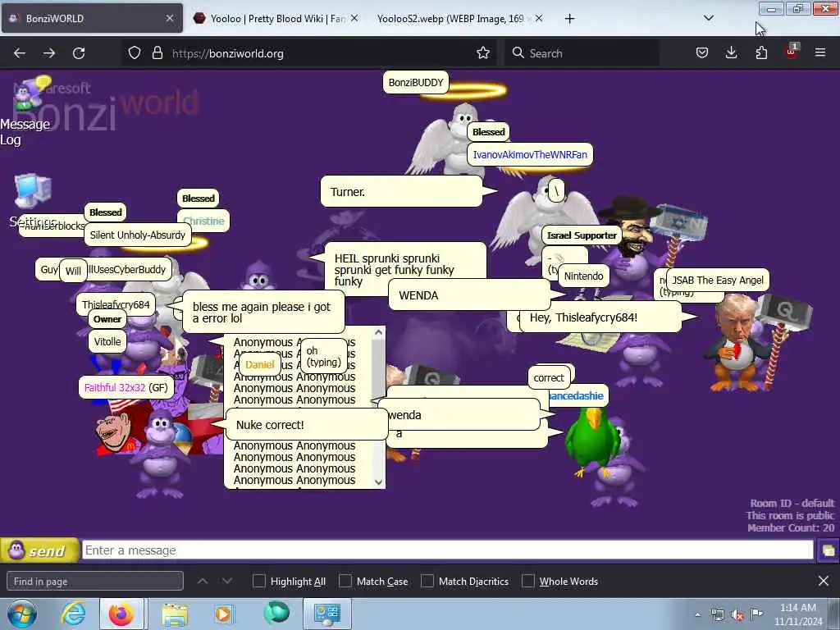The height and width of the screenshot is (630, 840).
Task: Click the BonziBUDDY name tag
Action: click(x=416, y=83)
